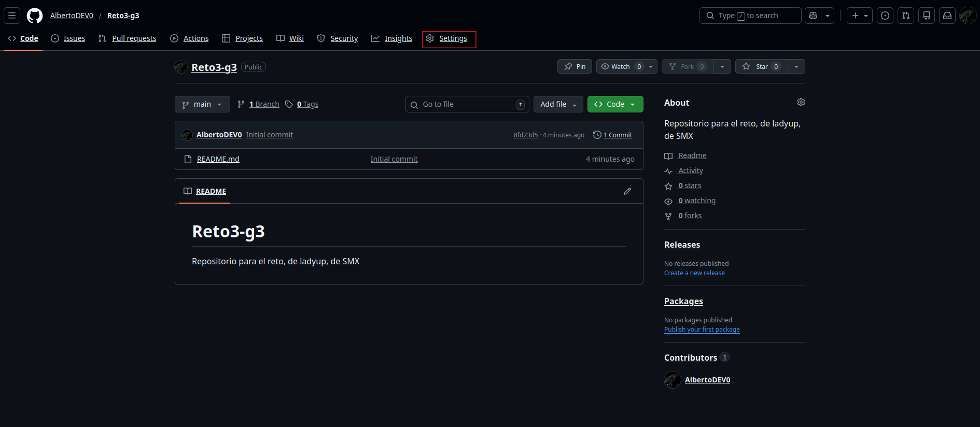Open the Copilot chat icon

pyautogui.click(x=813, y=16)
